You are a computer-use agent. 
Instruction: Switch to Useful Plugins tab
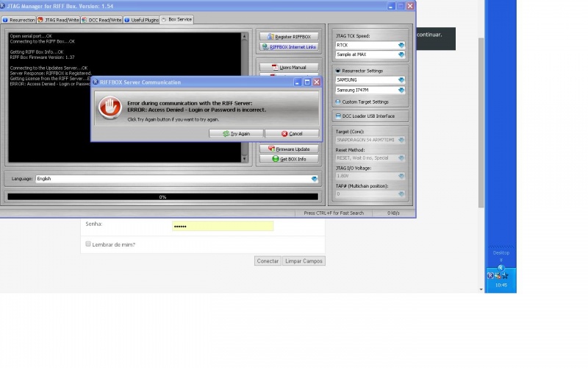click(141, 20)
